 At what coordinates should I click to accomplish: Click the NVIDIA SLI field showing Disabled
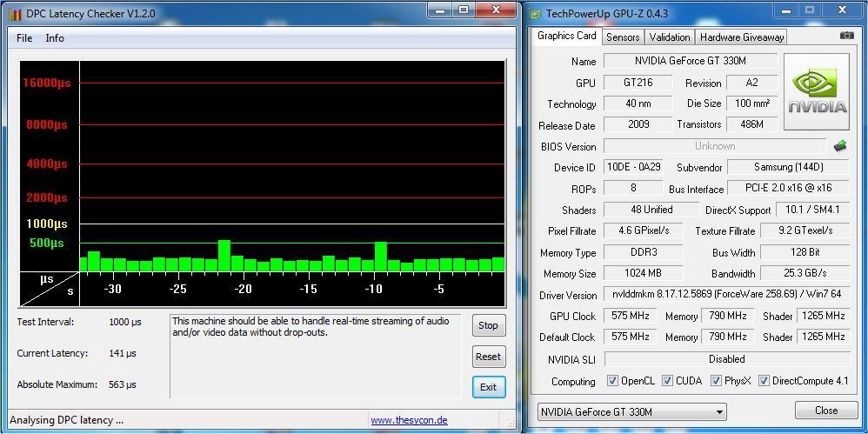tap(726, 359)
